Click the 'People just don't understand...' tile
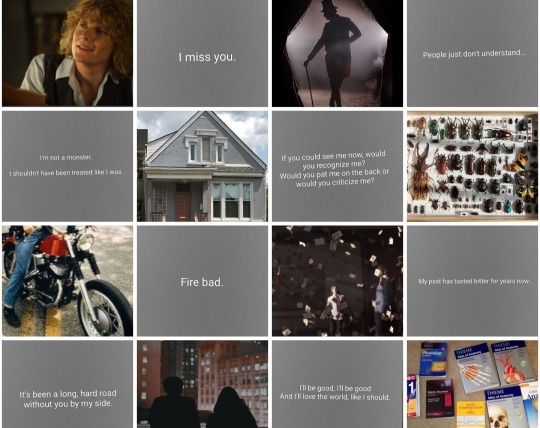 (472, 53)
